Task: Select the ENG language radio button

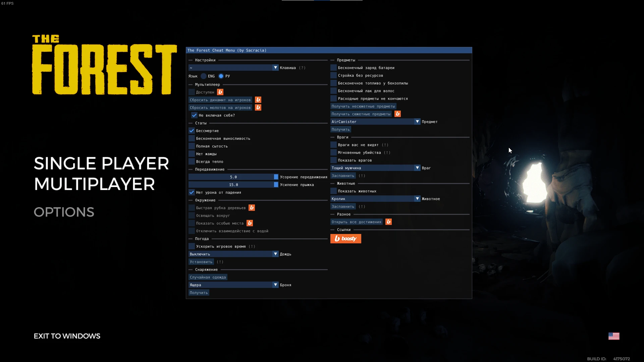Action: pos(204,76)
